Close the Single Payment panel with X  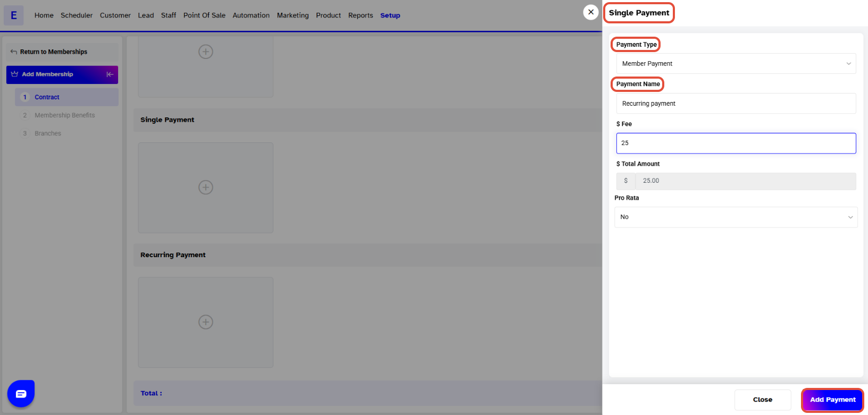pyautogui.click(x=591, y=12)
